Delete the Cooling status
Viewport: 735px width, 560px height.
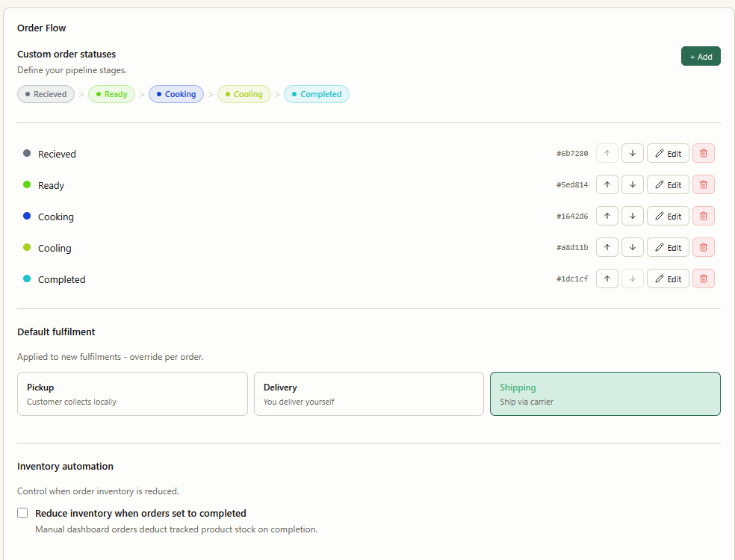coord(703,247)
